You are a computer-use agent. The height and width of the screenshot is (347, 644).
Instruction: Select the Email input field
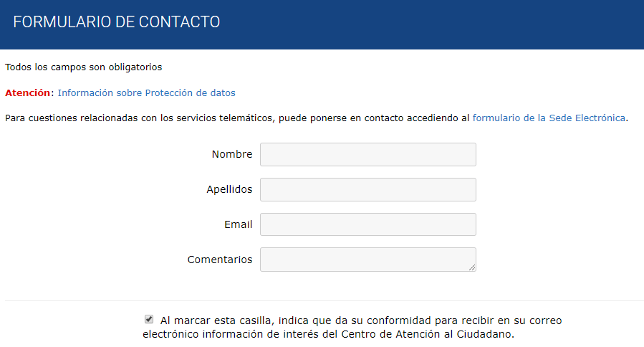(x=367, y=224)
